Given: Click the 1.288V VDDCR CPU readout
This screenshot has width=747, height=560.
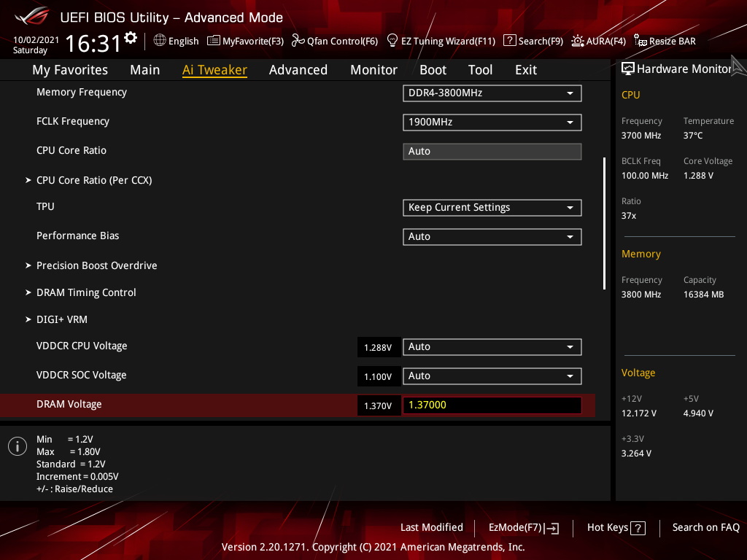Looking at the screenshot, I should pyautogui.click(x=378, y=348).
